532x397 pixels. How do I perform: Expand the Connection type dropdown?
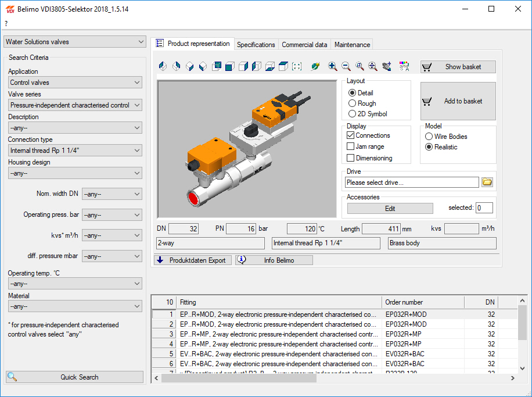[75, 151]
